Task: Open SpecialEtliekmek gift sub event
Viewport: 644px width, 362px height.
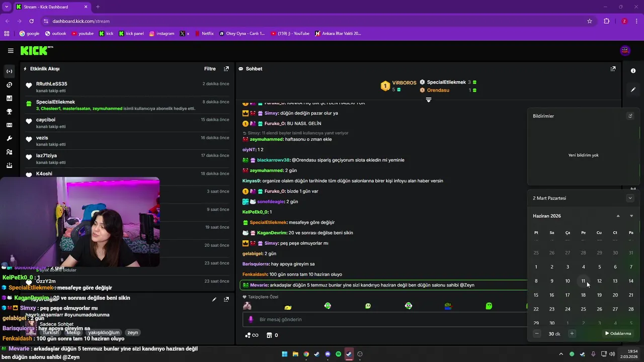Action: [x=128, y=105]
